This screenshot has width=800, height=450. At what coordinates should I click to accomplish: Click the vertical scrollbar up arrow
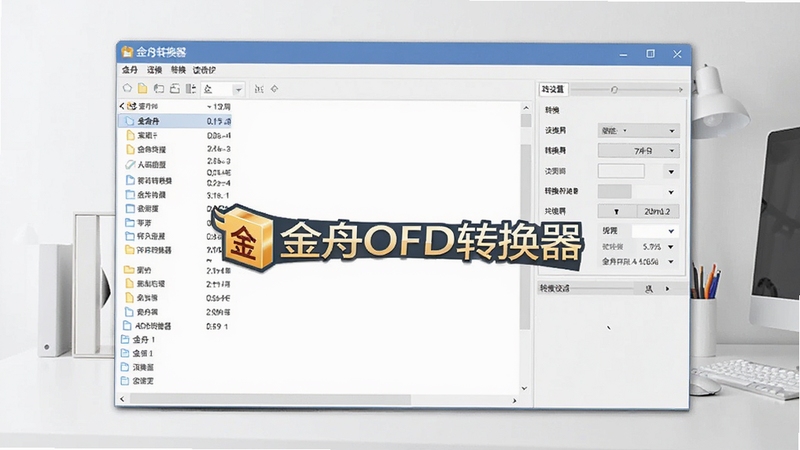pyautogui.click(x=526, y=108)
